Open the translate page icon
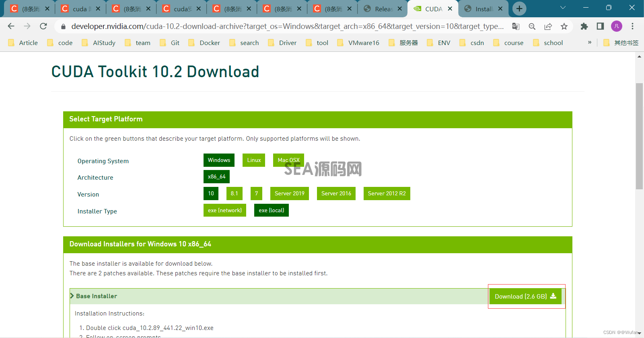 click(x=516, y=27)
